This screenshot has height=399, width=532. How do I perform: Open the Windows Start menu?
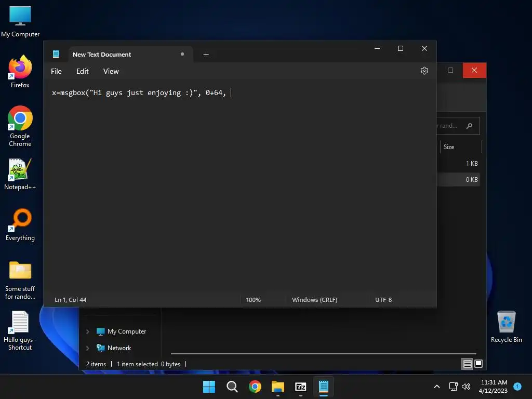click(209, 387)
